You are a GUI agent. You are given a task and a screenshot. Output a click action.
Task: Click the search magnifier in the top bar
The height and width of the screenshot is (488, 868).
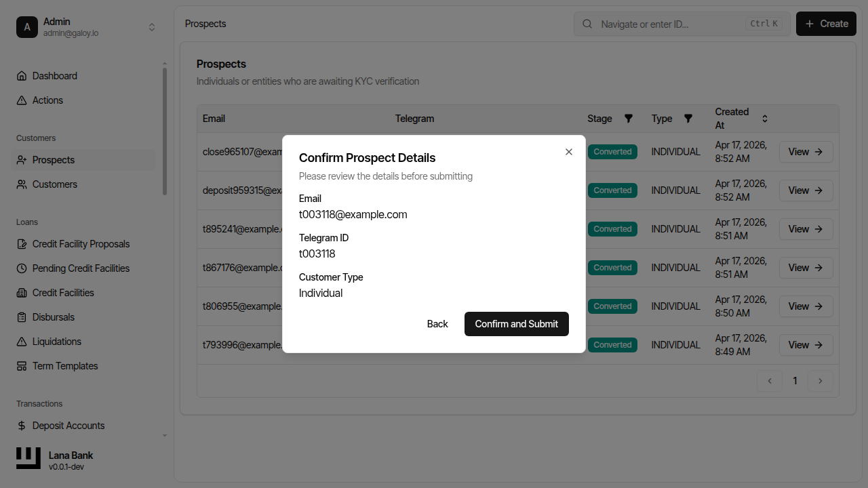(x=587, y=24)
